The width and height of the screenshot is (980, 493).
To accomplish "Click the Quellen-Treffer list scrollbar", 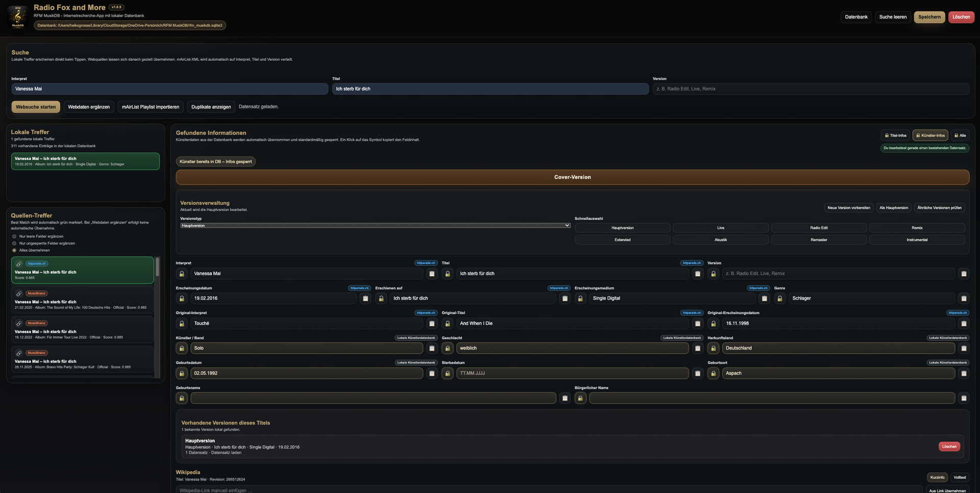I will (157, 267).
